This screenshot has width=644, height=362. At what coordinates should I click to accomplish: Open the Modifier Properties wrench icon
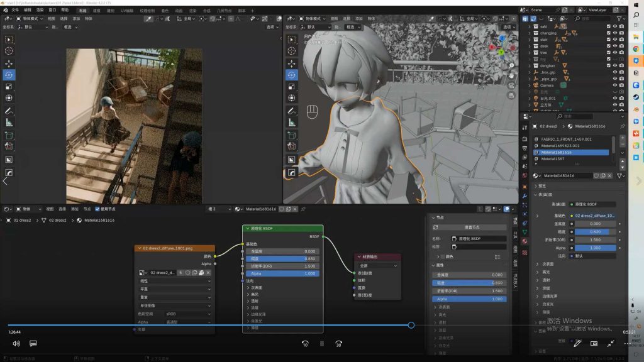pos(525,195)
